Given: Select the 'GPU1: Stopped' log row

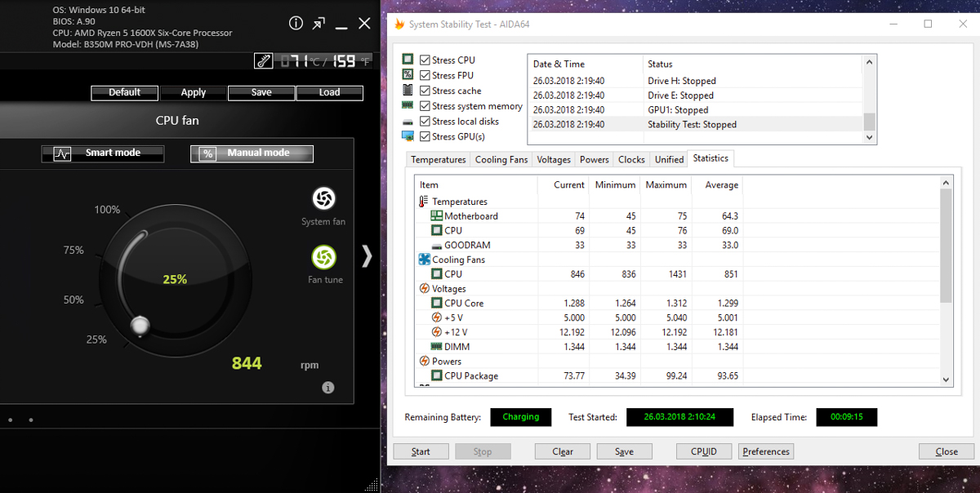Looking at the screenshot, I should pos(695,110).
